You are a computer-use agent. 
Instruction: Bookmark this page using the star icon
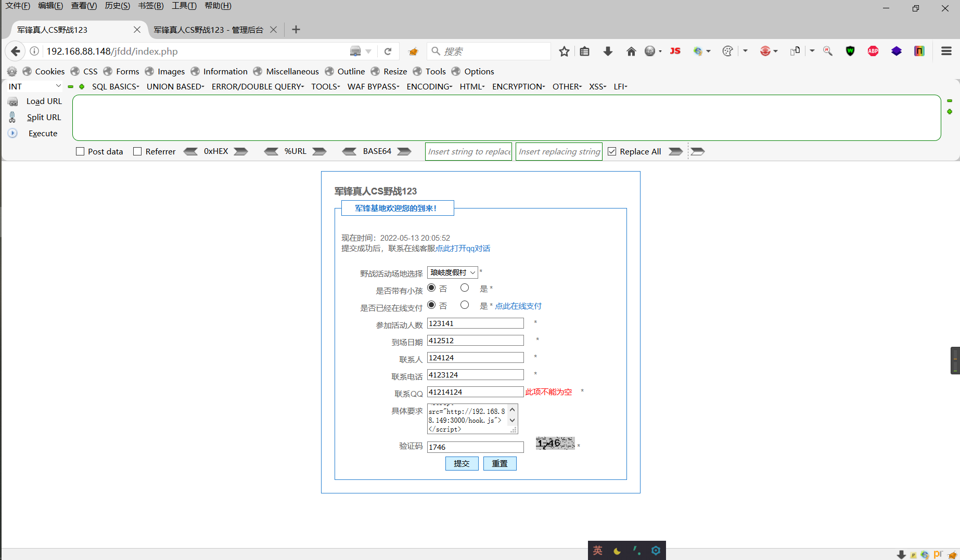564,51
